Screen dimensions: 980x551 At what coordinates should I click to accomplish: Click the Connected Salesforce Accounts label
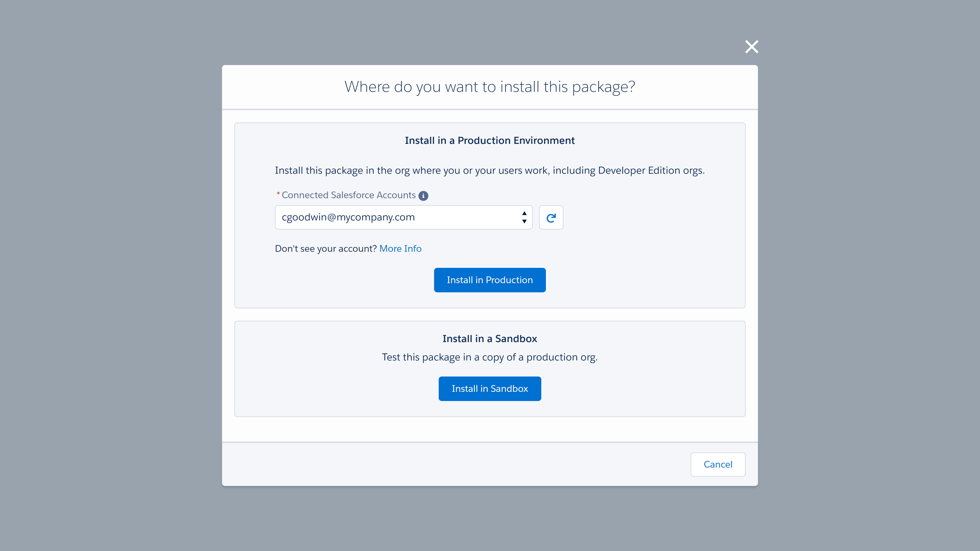point(349,195)
